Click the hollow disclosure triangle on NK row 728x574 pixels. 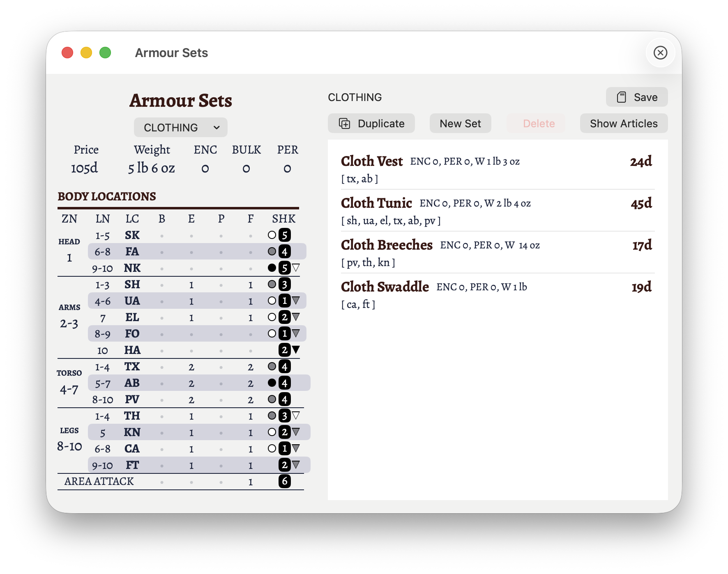[296, 268]
